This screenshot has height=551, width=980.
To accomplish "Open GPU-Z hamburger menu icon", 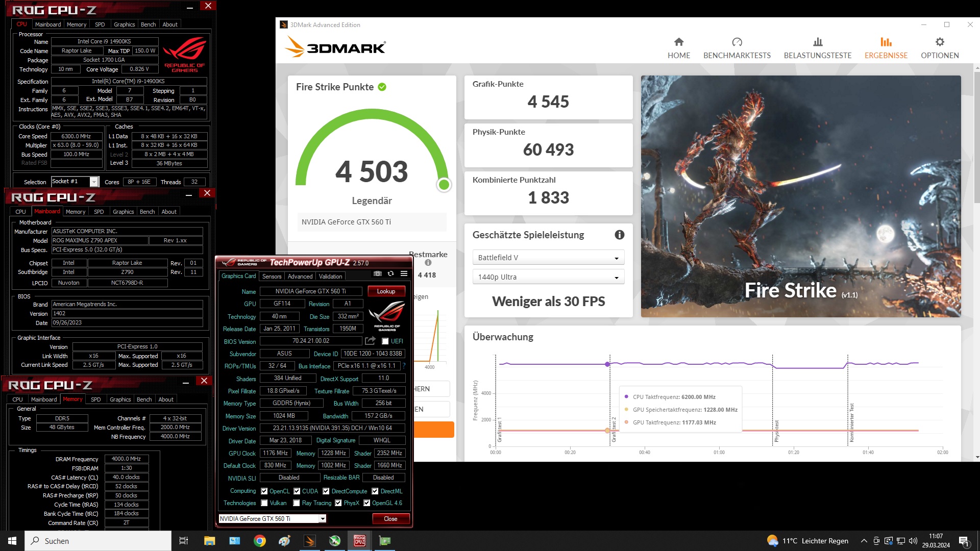I will pos(404,274).
